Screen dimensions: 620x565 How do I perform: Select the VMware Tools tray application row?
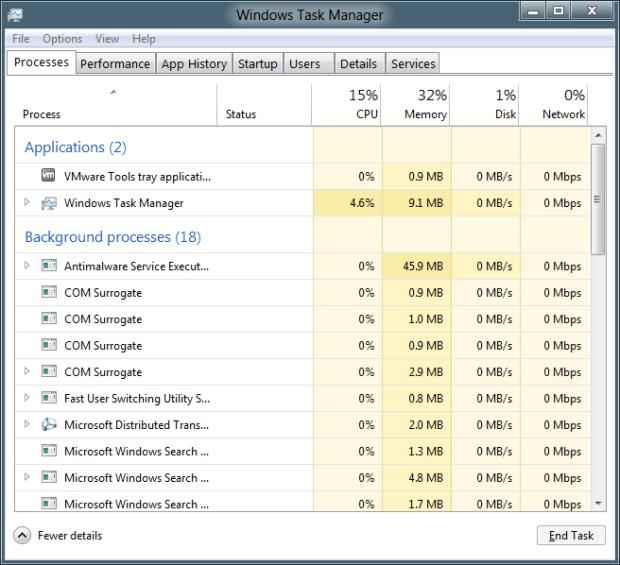click(x=302, y=176)
